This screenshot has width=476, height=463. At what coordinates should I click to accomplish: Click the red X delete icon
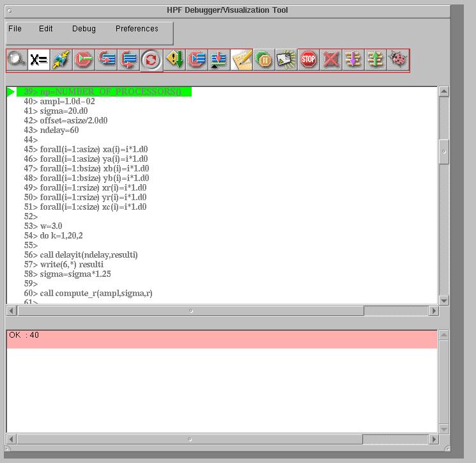(x=331, y=59)
